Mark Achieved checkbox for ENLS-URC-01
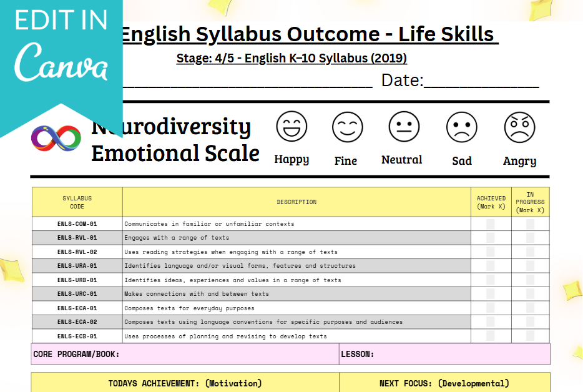Screen dimensions: 583x392 pyautogui.click(x=491, y=294)
